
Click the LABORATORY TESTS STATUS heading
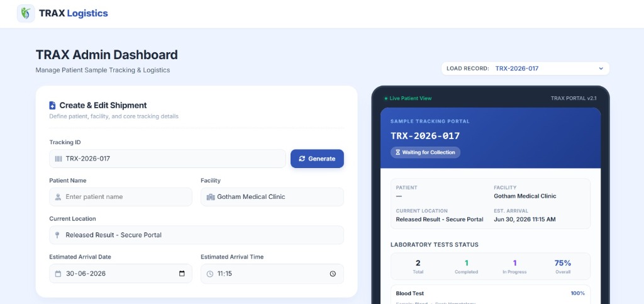[x=435, y=245]
